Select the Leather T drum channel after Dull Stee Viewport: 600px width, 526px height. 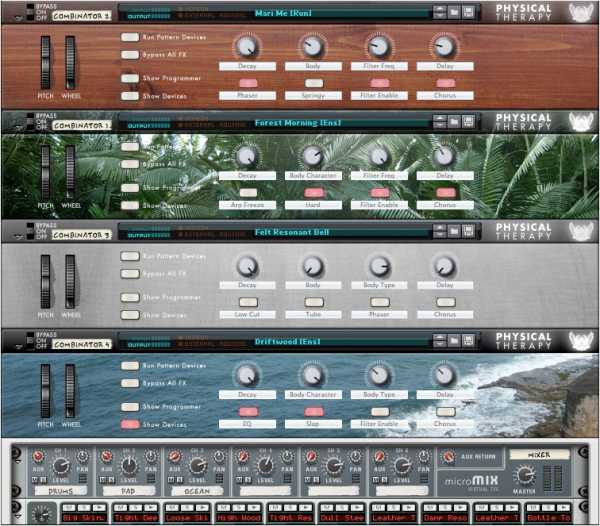pos(393,518)
